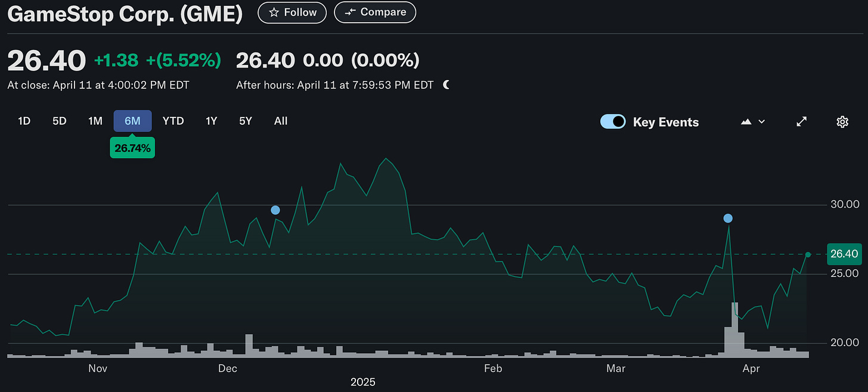This screenshot has height=392, width=868.
Task: Click the after hours 26.40 price
Action: 266,60
